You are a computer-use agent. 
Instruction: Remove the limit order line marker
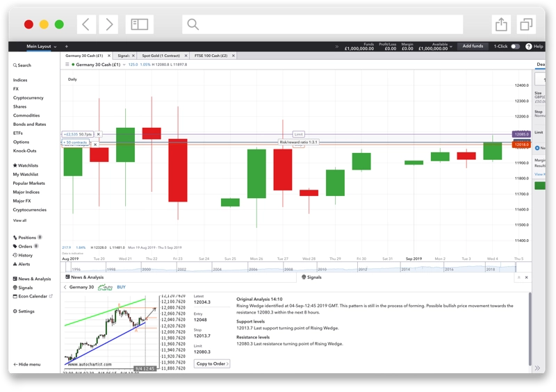tap(99, 134)
